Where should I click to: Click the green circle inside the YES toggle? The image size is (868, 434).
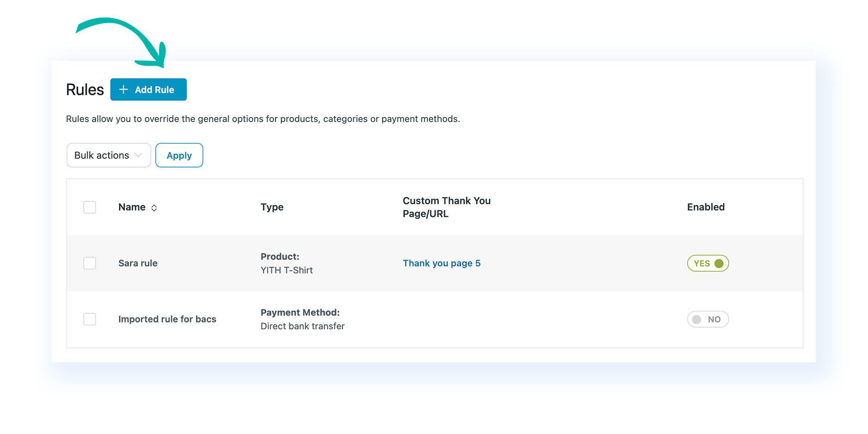(719, 263)
